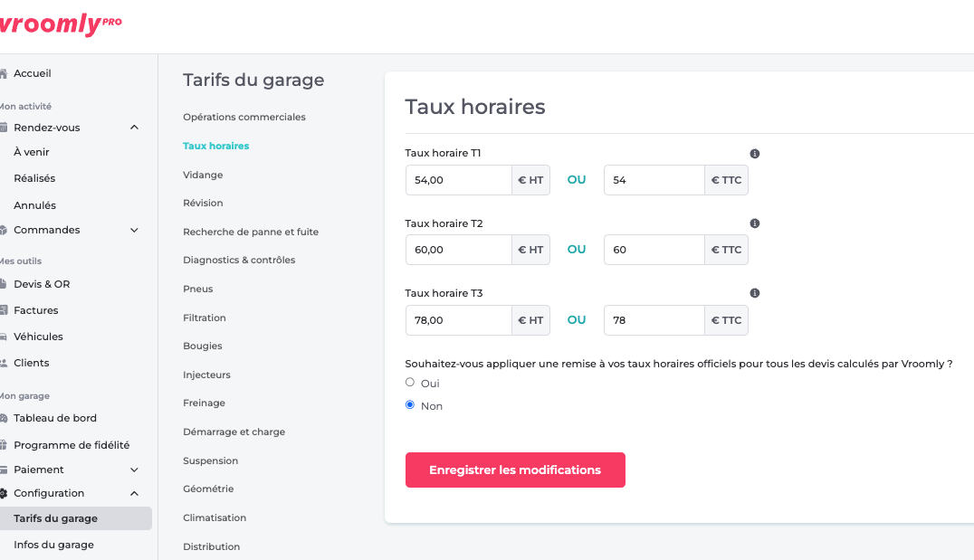Click the Devis & OR document icon
The width and height of the screenshot is (974, 560).
4,285
